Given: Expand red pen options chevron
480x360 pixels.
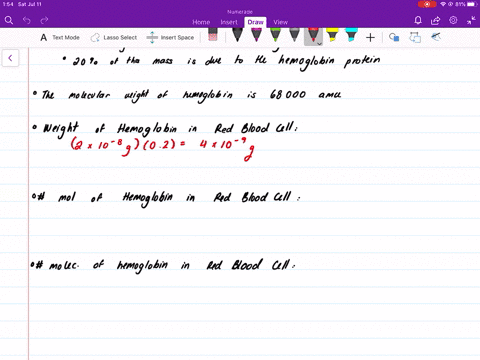Looking at the screenshot, I should 319,44.
